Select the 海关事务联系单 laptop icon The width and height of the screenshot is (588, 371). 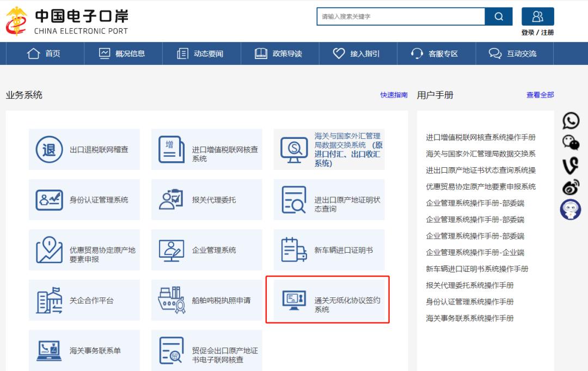[49, 350]
